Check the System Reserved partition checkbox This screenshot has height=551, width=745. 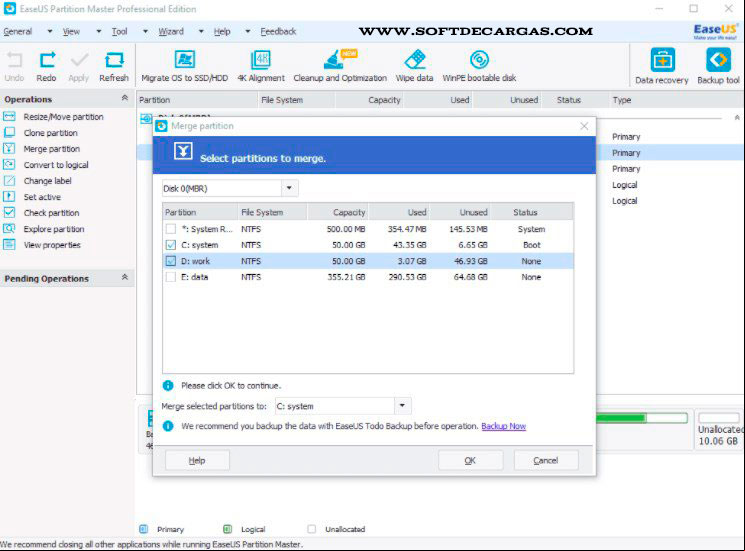point(171,229)
